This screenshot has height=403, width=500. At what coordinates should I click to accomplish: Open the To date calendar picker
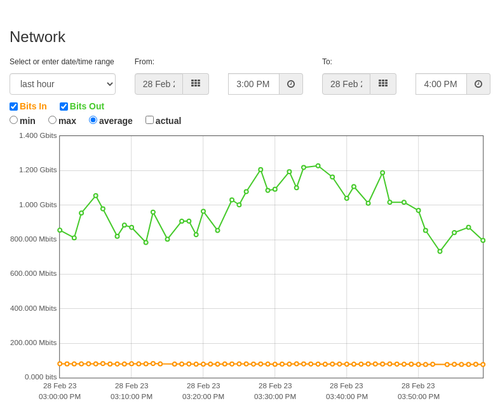point(383,84)
